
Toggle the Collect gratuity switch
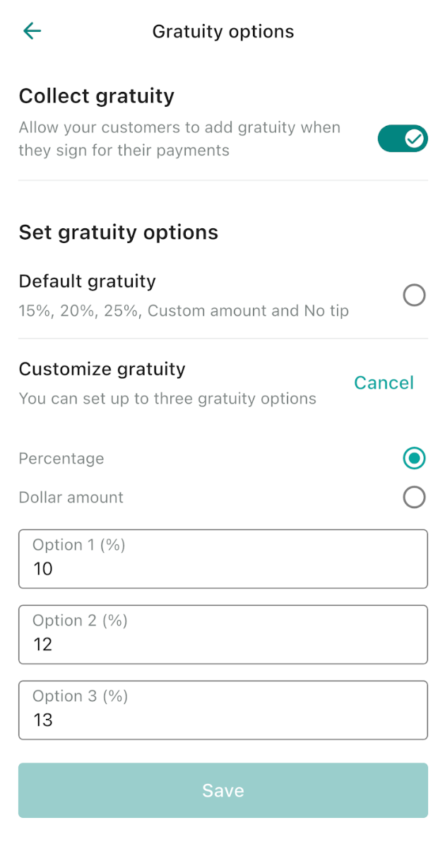tap(403, 139)
